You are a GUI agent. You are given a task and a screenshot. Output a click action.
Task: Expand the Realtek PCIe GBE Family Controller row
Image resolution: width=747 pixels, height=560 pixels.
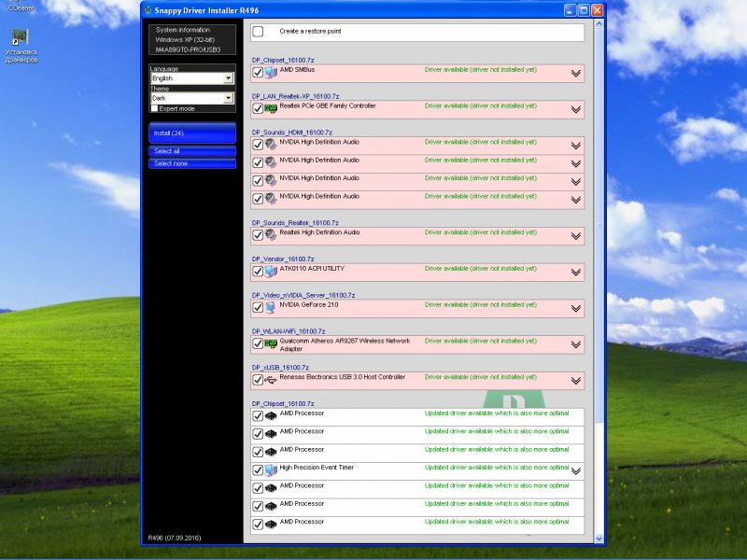coord(575,109)
